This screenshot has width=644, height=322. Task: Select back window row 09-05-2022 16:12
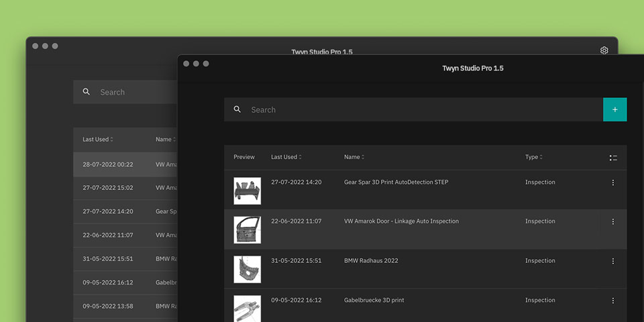tap(125, 282)
